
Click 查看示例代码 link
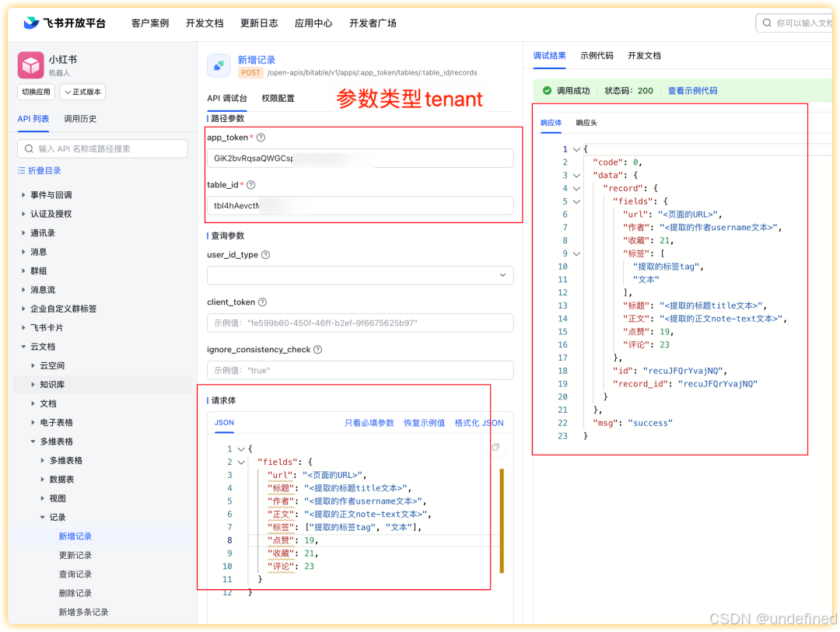coord(693,91)
